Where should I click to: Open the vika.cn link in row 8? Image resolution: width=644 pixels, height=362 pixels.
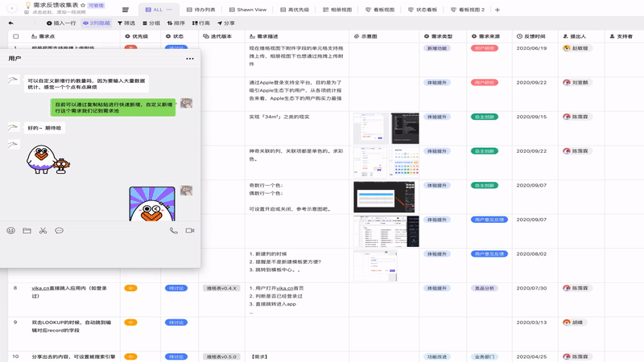click(40, 288)
